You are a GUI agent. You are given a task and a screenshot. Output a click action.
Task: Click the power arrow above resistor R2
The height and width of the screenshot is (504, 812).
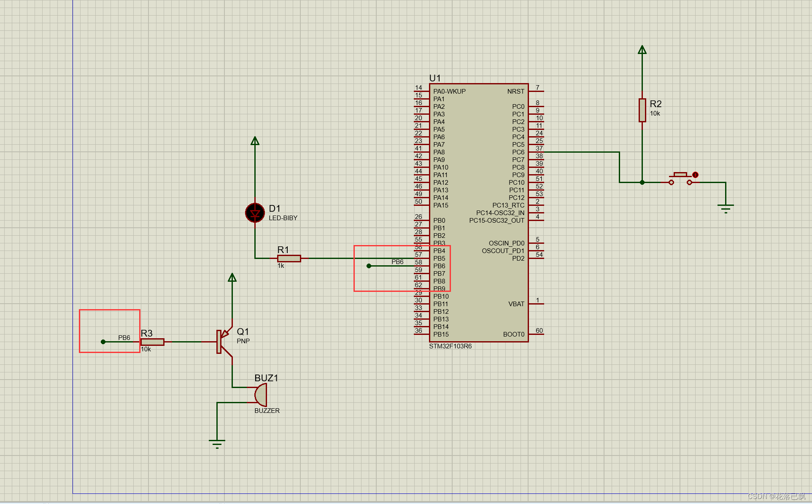(x=642, y=49)
